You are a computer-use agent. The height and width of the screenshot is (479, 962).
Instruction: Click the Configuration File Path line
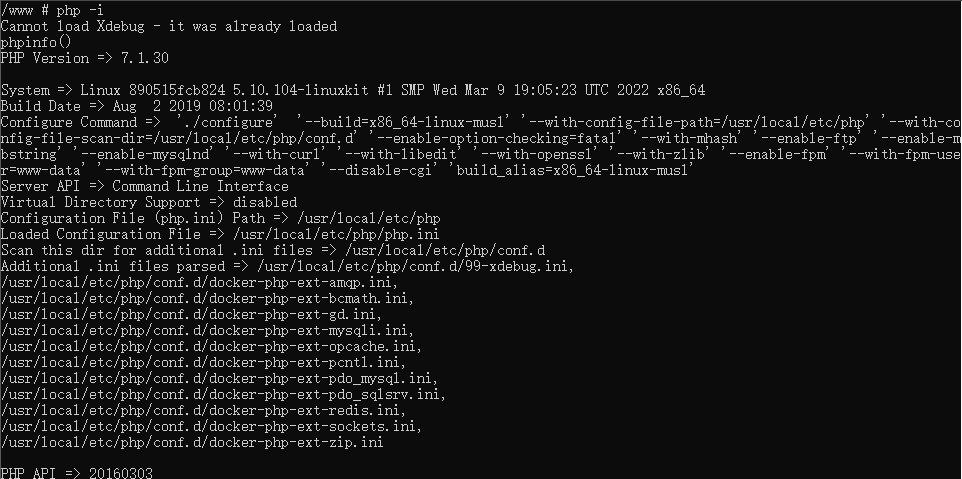pos(220,218)
